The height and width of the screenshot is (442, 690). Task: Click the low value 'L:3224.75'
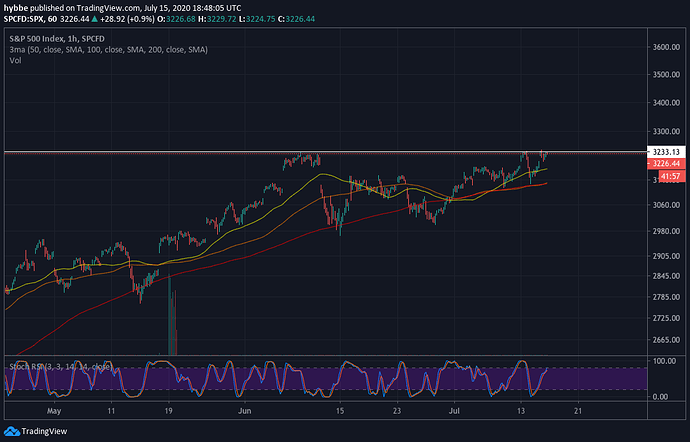click(x=257, y=19)
